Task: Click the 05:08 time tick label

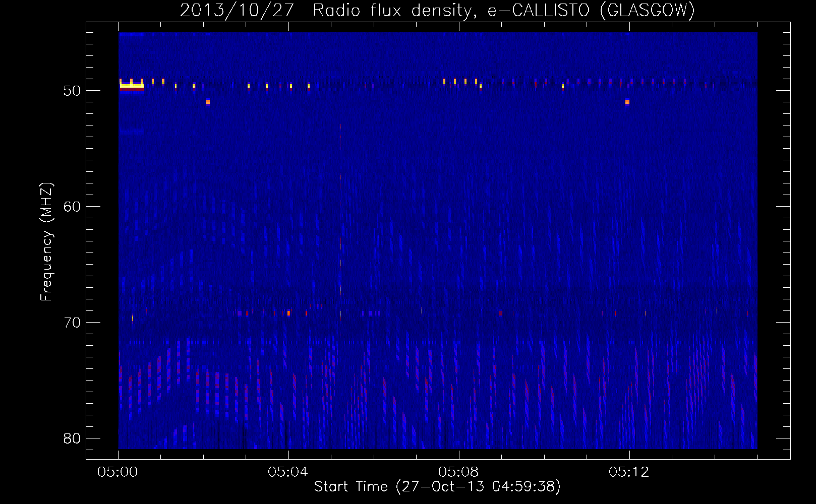Action: coord(458,472)
